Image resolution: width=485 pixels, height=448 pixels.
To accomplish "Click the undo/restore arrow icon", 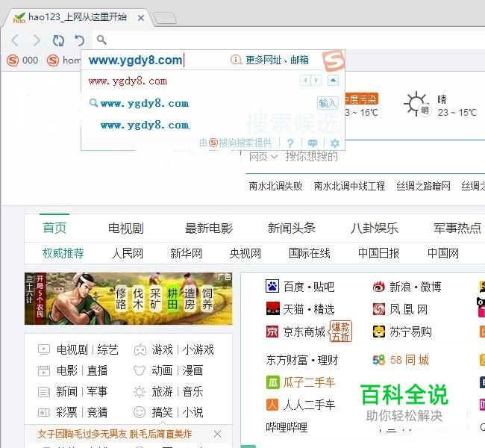I will [79, 40].
